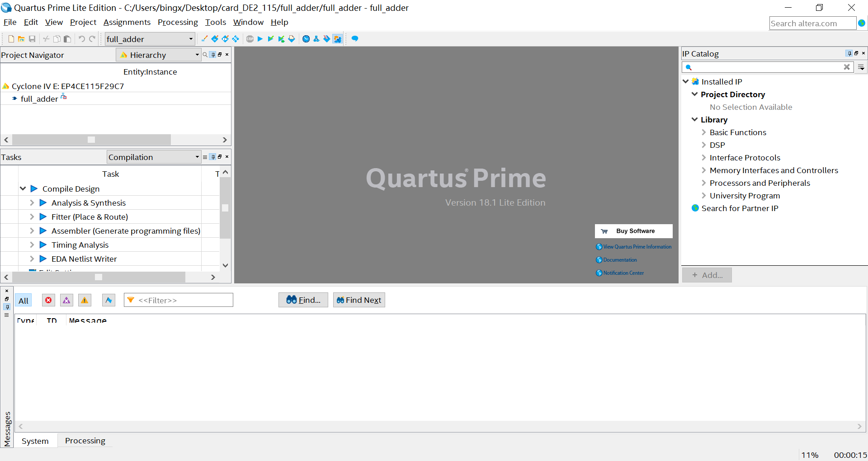Open the Hierarchy view dropdown
868x461 pixels.
159,55
